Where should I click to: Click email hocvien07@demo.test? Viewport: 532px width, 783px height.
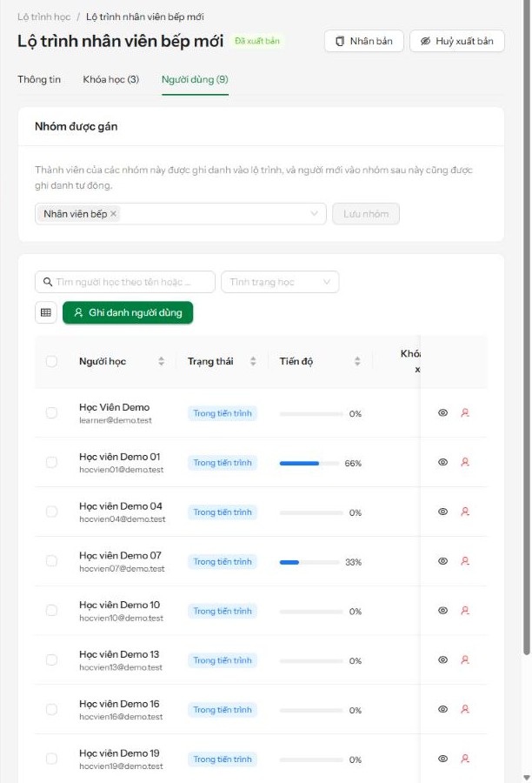point(122,569)
